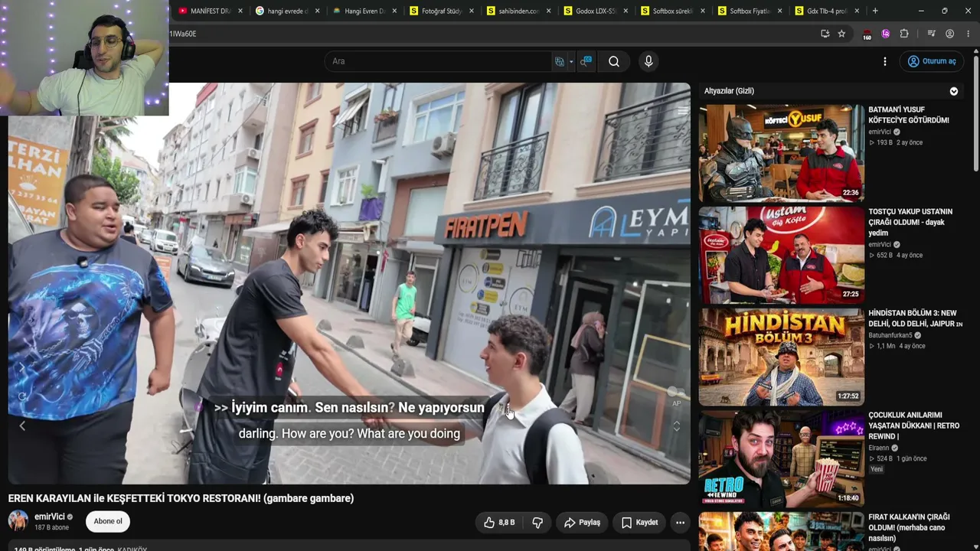This screenshot has width=980, height=551.
Task: Open the emirVici channel avatar
Action: 18,521
